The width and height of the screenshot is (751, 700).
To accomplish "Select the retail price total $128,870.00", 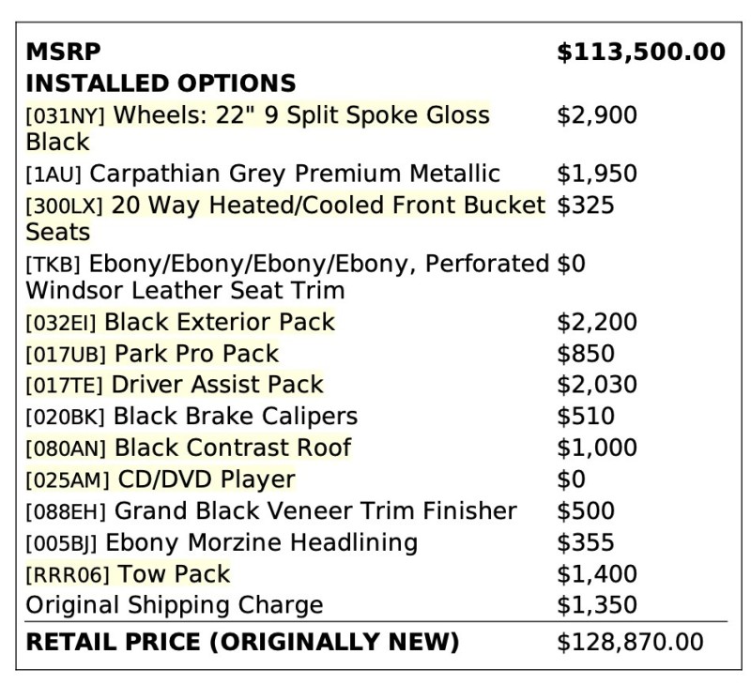I will (x=629, y=643).
